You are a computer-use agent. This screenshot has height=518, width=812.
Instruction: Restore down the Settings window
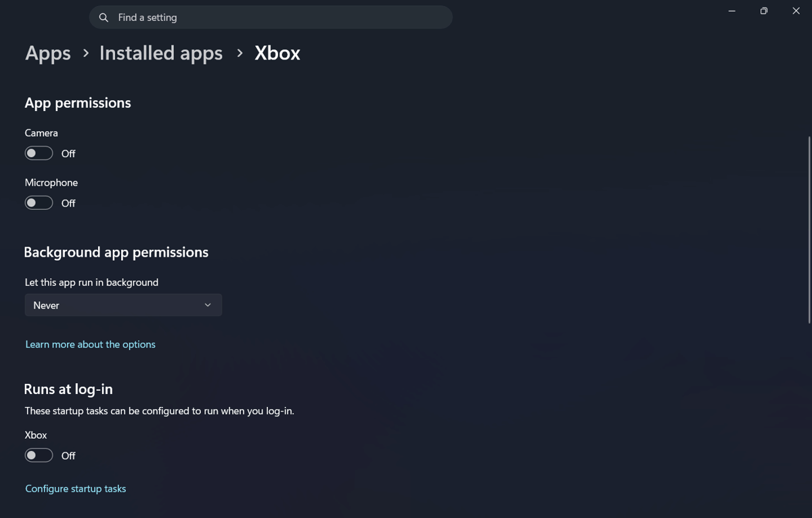pyautogui.click(x=763, y=11)
